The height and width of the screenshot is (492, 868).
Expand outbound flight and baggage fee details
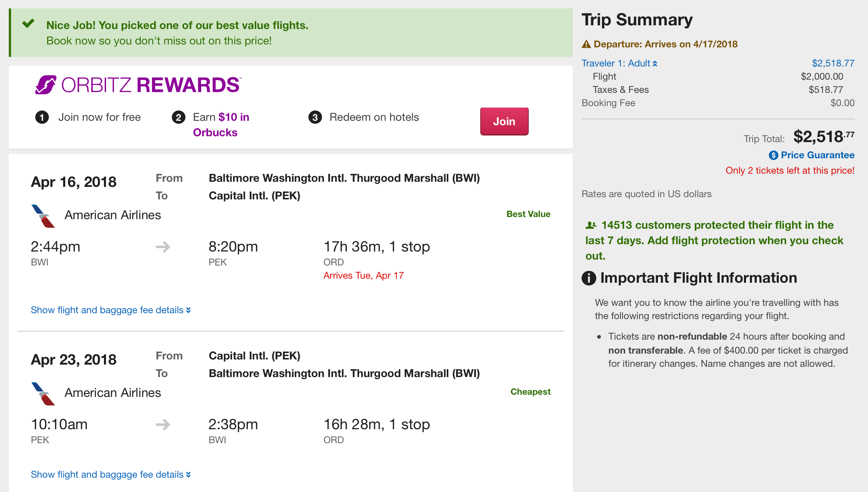(111, 310)
